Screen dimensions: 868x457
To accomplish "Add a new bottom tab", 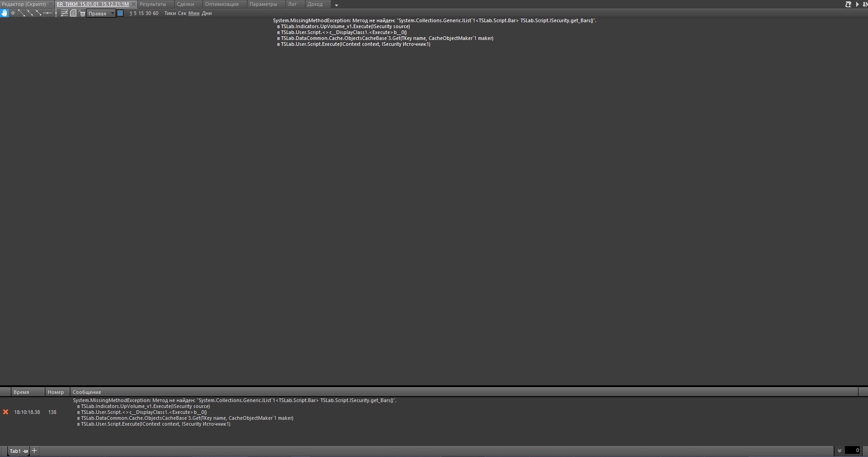I will (x=34, y=451).
